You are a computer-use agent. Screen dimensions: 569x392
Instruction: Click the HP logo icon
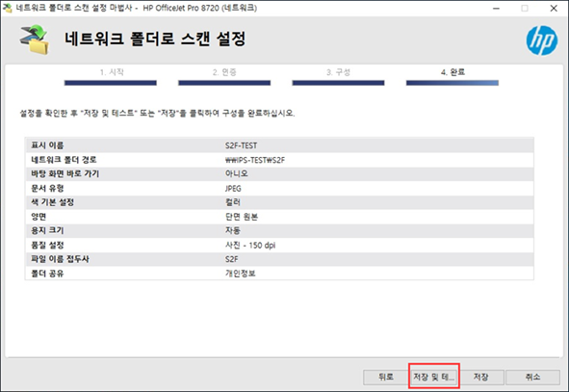(x=542, y=40)
